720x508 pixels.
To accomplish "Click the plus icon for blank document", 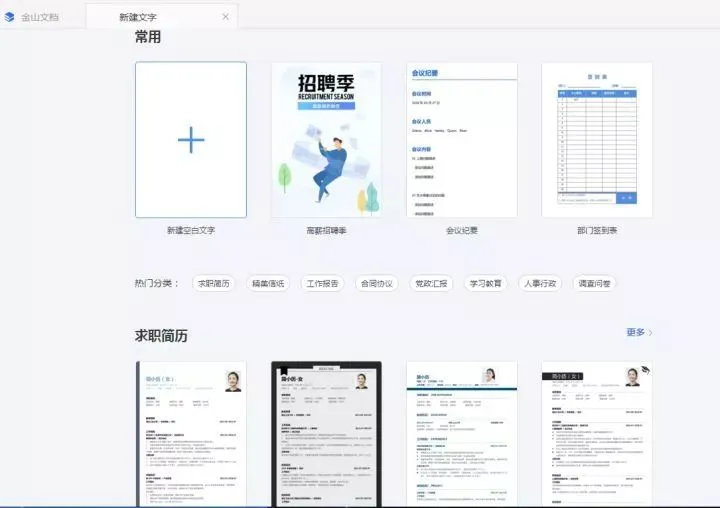I will point(191,140).
